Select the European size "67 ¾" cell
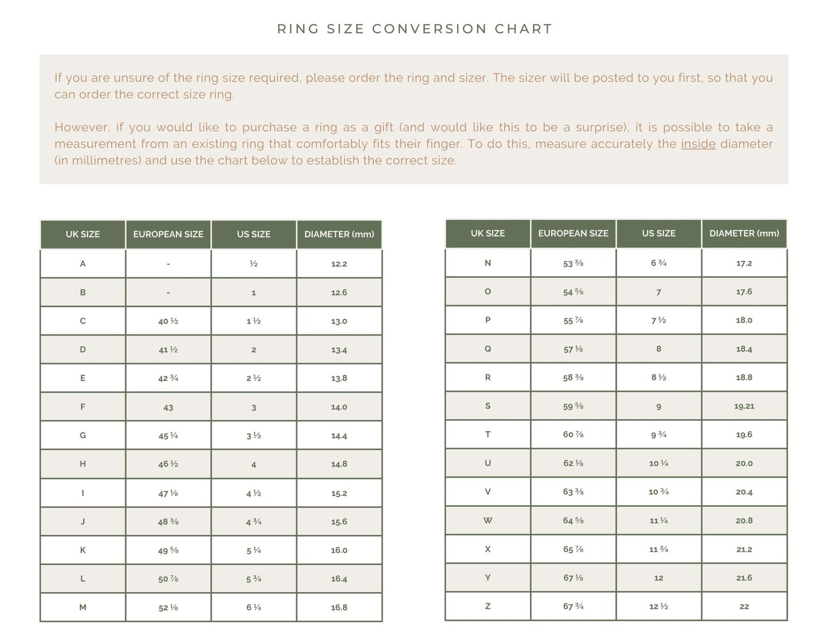This screenshot has width=828, height=644. pyautogui.click(x=573, y=606)
